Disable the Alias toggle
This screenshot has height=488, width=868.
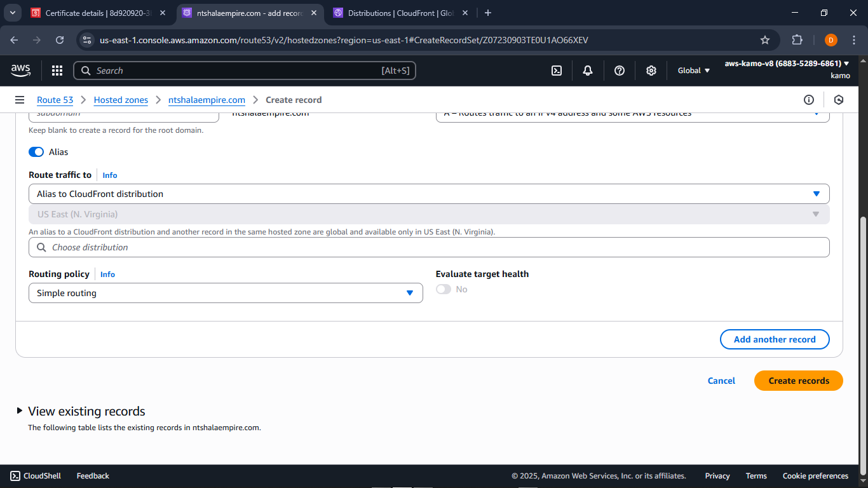(x=36, y=152)
